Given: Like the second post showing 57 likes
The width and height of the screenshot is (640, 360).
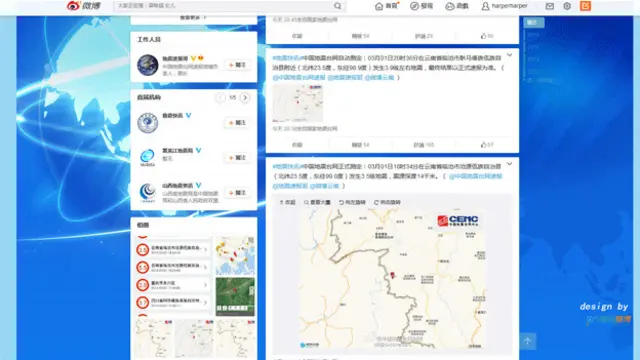Looking at the screenshot, I should (487, 145).
